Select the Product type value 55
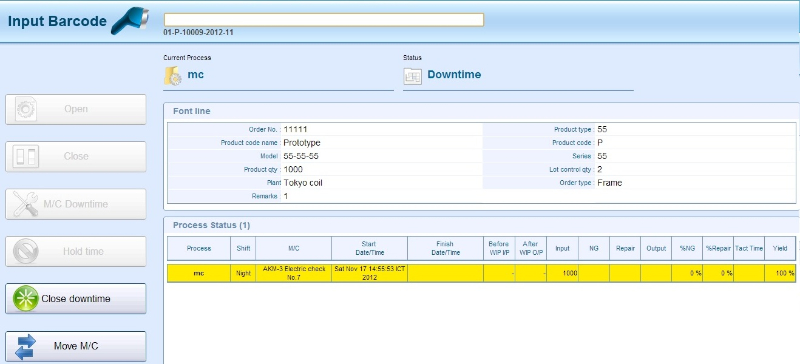 [x=602, y=129]
